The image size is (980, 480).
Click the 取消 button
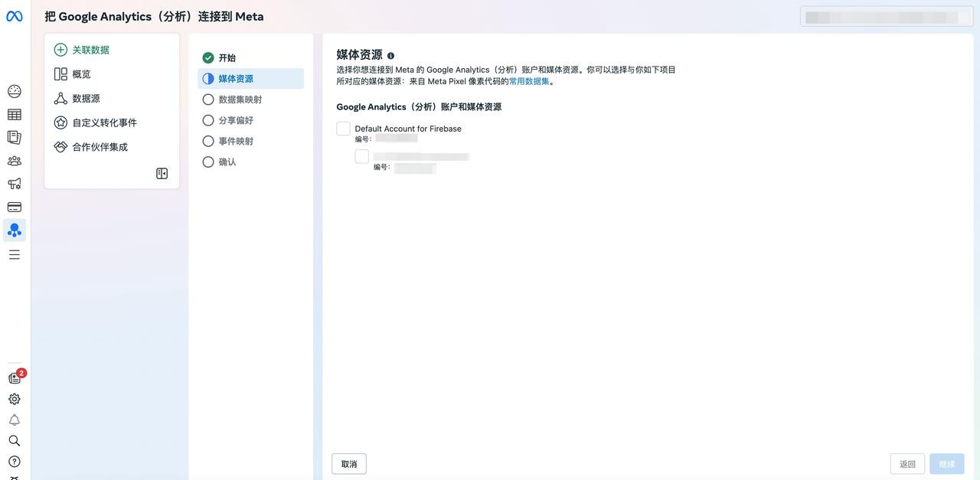coord(349,464)
